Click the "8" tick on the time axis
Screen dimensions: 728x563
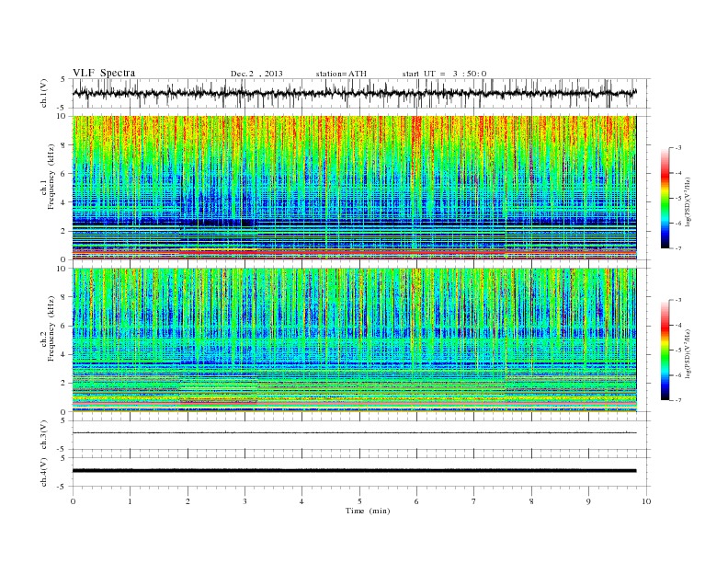[x=531, y=501]
